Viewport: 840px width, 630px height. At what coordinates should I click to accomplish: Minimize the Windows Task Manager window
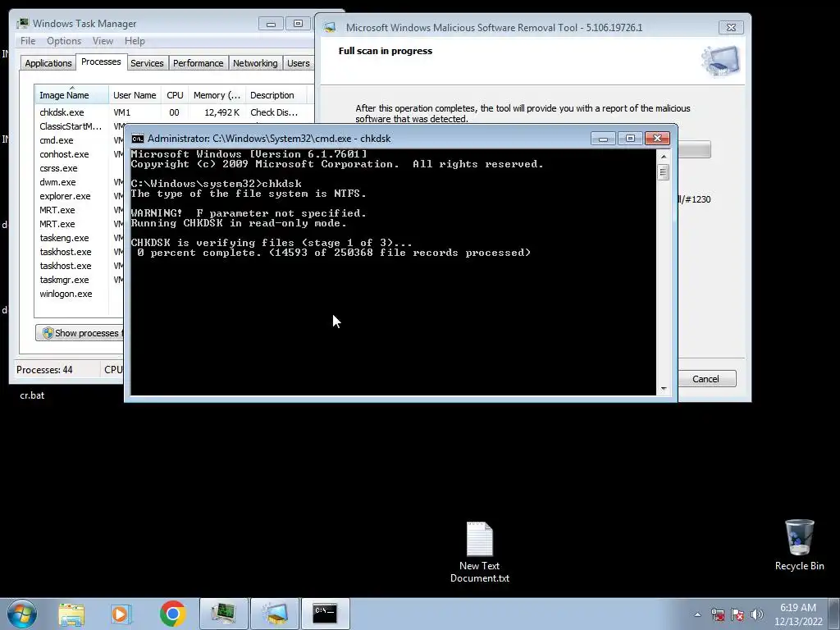click(x=271, y=24)
